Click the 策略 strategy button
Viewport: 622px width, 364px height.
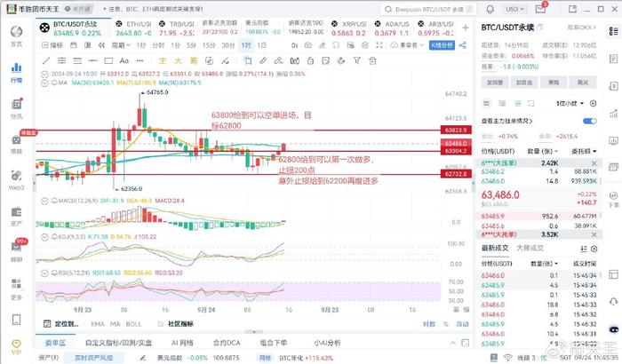coord(554,83)
